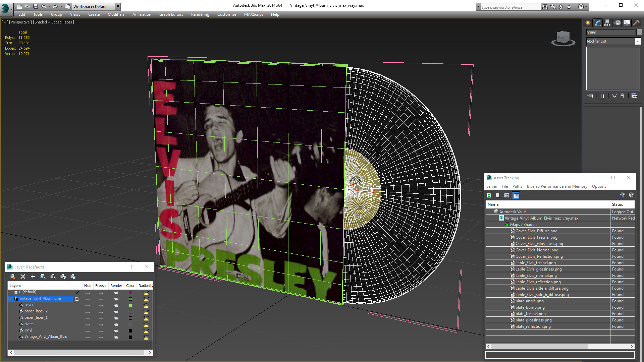Click Make Unique icon in modifier stack
The height and width of the screenshot is (362, 644).
point(614,96)
